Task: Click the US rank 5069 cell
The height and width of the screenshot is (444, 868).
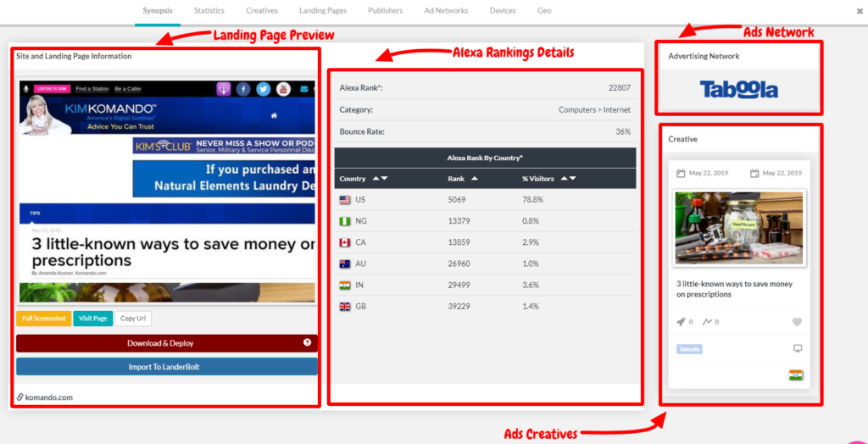Action: click(x=456, y=200)
